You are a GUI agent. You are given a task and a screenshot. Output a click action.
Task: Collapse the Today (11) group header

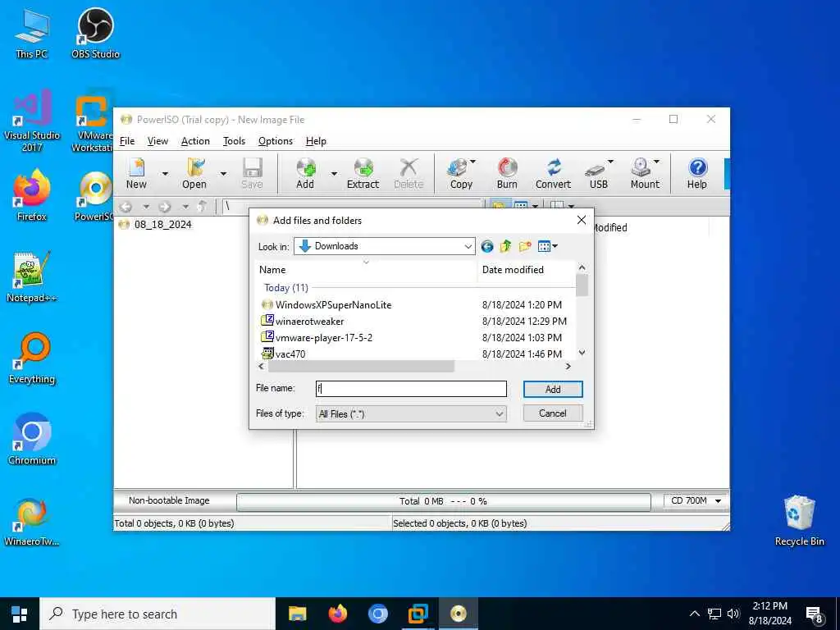tap(286, 288)
